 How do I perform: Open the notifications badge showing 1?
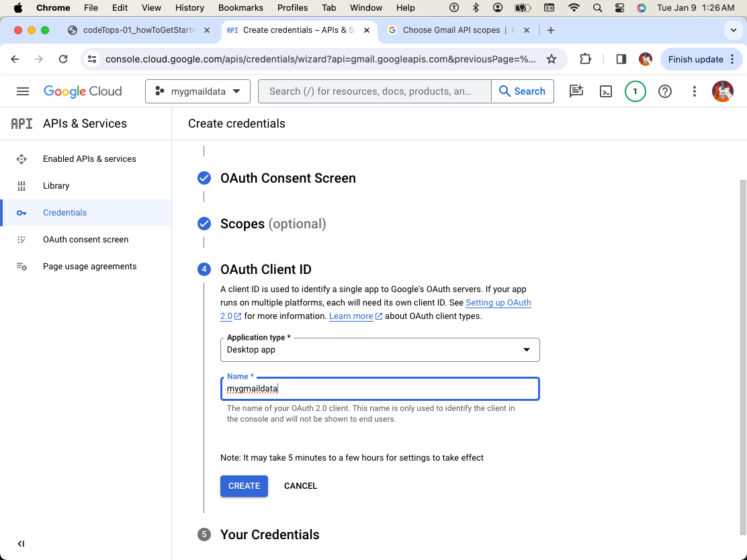pyautogui.click(x=635, y=91)
